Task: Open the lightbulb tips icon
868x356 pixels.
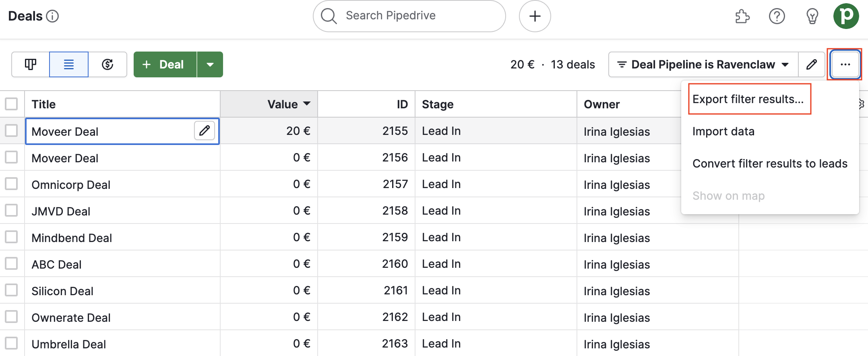Action: [x=812, y=17]
